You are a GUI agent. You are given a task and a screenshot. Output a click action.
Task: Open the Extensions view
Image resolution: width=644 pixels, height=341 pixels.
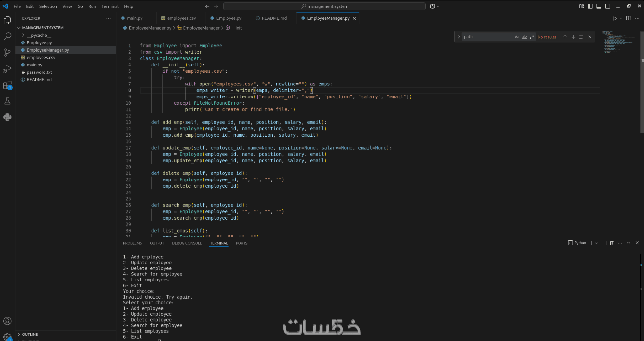7,85
